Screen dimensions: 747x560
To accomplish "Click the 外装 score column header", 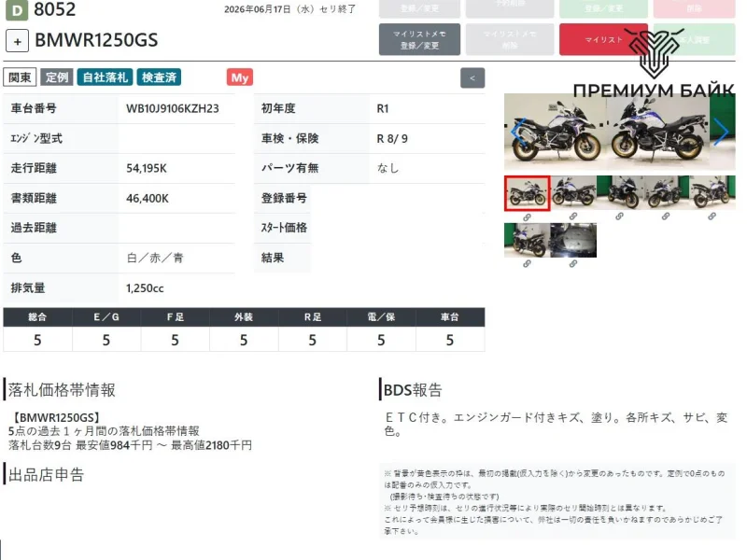I will (x=244, y=317).
